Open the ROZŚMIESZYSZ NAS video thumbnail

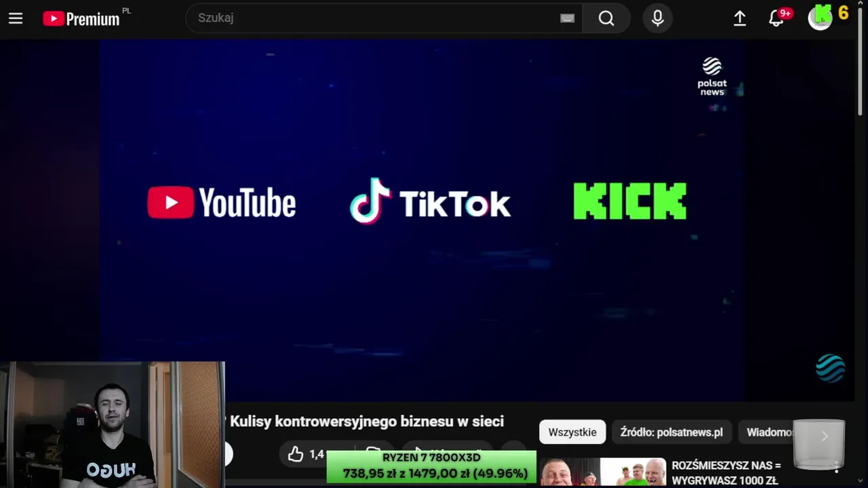tap(603, 472)
